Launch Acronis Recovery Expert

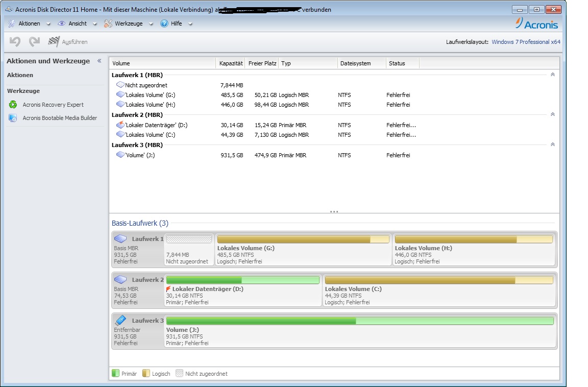point(53,105)
